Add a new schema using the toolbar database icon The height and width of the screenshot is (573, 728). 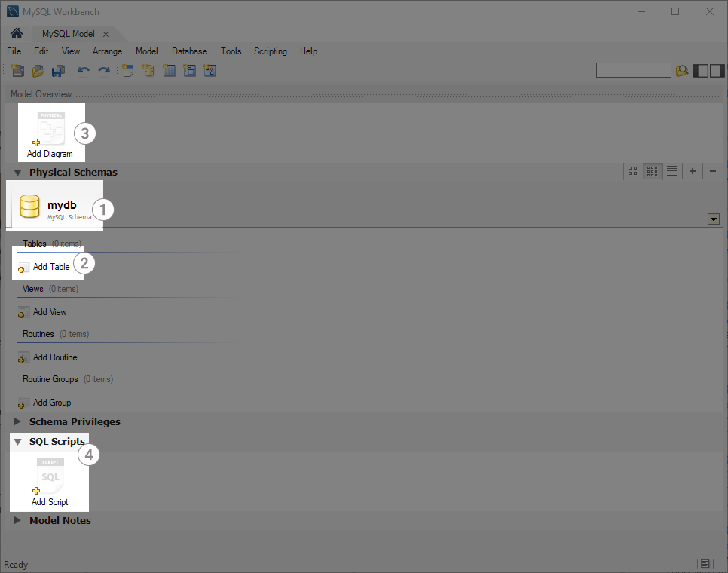coord(148,70)
